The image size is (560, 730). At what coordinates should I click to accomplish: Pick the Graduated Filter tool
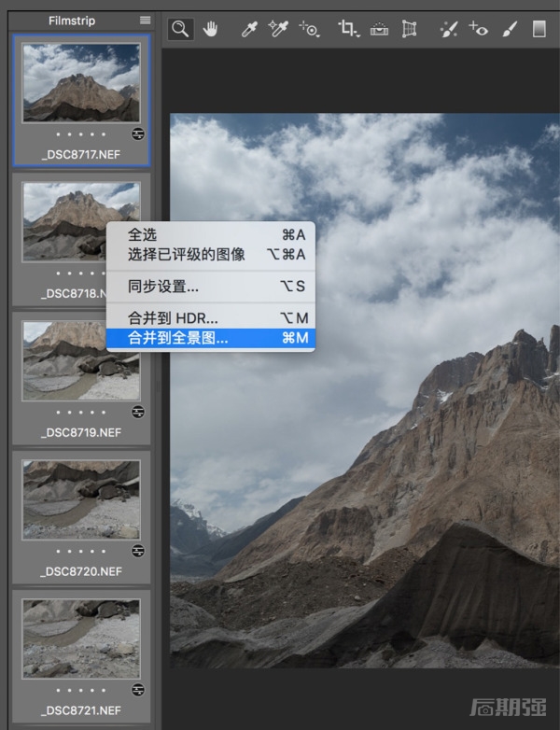pyautogui.click(x=539, y=29)
